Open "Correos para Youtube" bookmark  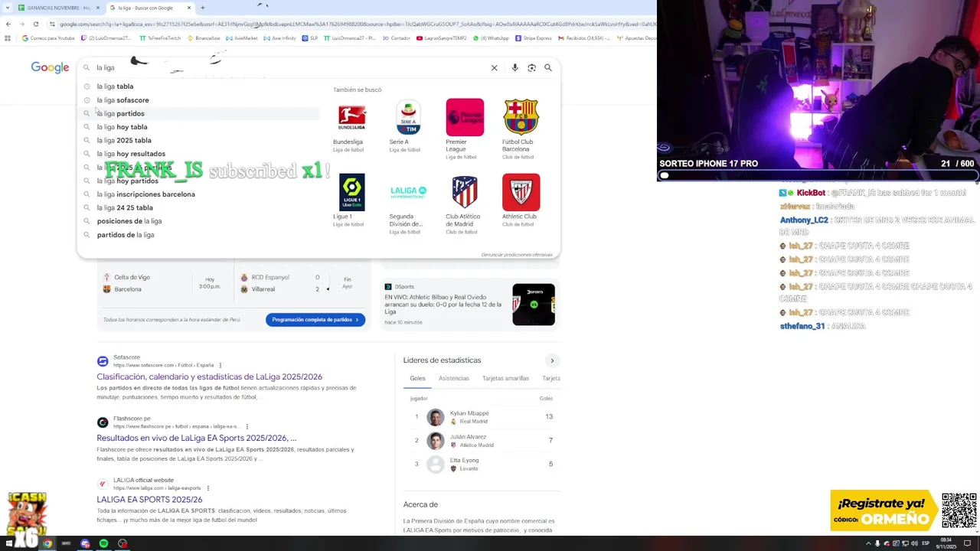point(48,37)
